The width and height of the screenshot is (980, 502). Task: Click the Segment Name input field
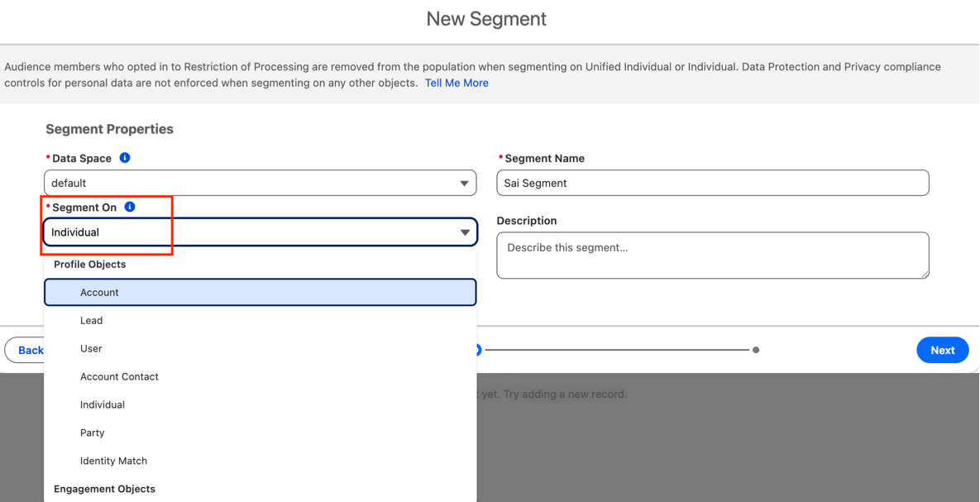(x=712, y=183)
